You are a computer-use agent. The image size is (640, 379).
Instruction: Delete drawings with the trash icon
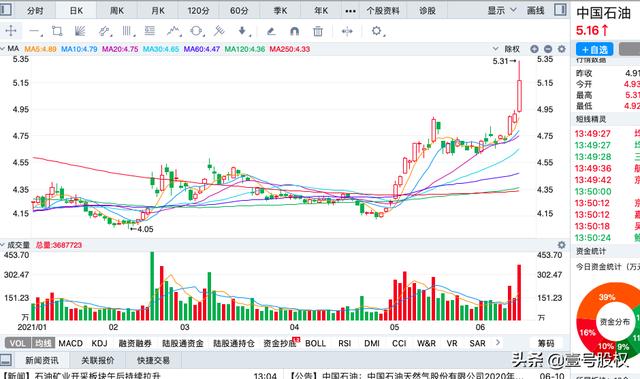pyautogui.click(x=318, y=31)
